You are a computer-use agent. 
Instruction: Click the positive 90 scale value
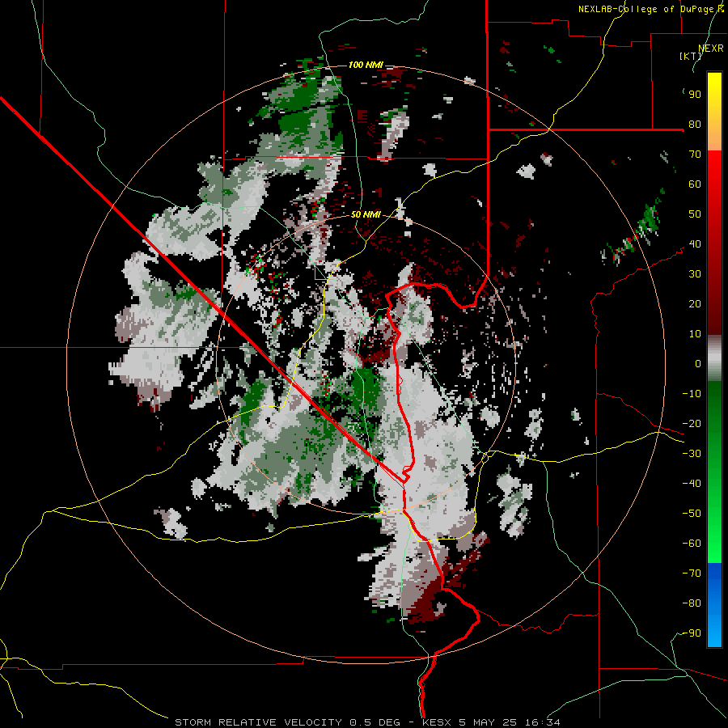tap(695, 95)
